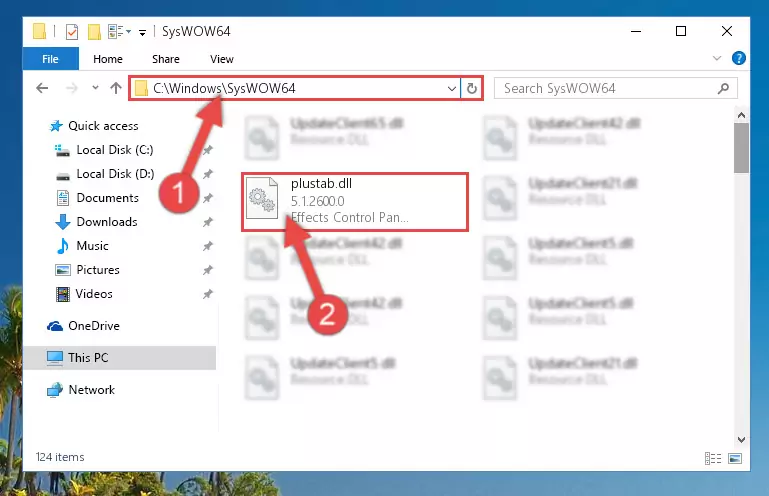Click the pin icon beside Local Disk (D:)

(208, 174)
